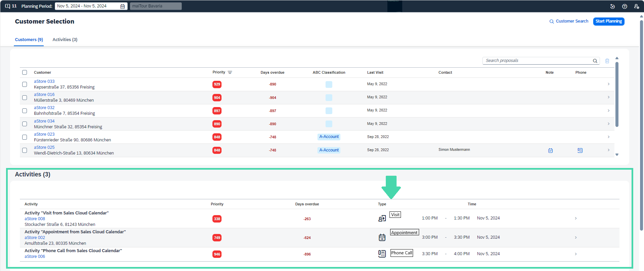The image size is (644, 271).
Task: Open the help question mark icon
Action: pos(624,6)
